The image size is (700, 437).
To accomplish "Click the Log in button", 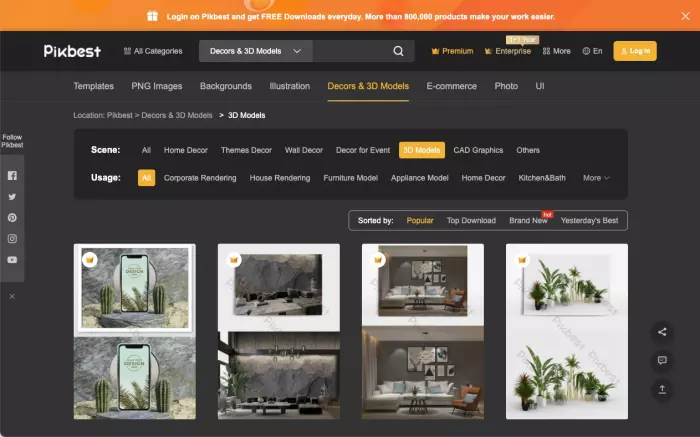I will tap(635, 51).
